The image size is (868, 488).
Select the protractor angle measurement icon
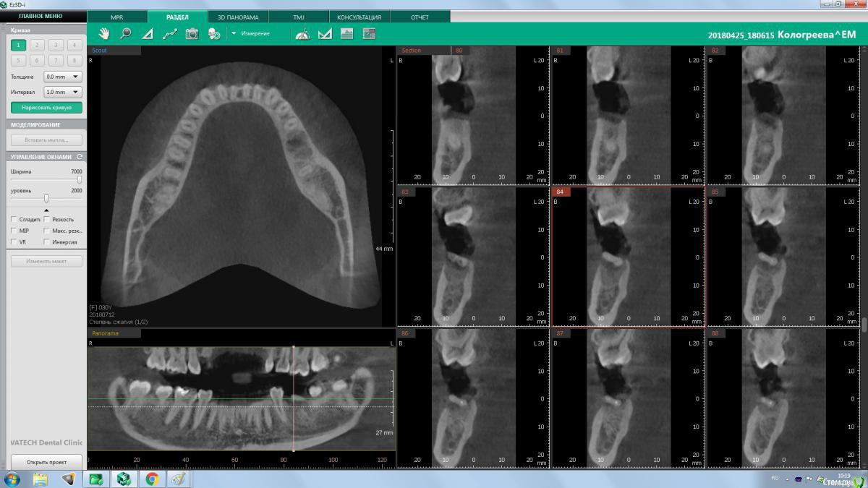tap(303, 33)
